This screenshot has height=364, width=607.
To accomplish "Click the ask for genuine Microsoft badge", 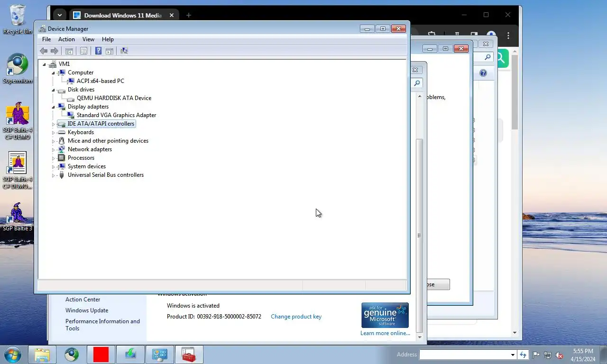I will tap(385, 315).
